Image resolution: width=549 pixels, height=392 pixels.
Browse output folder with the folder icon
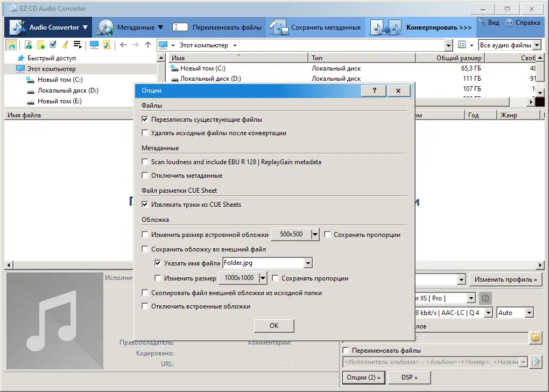click(536, 338)
